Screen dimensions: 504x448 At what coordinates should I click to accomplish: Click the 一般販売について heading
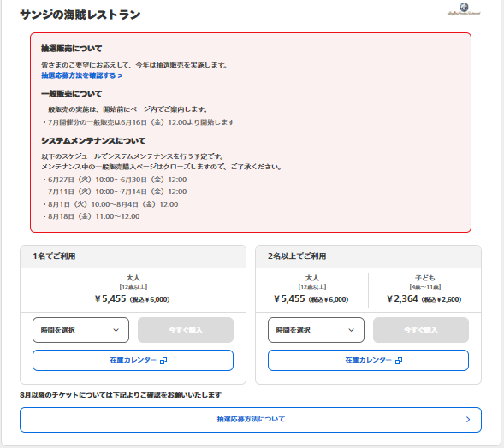(x=71, y=94)
